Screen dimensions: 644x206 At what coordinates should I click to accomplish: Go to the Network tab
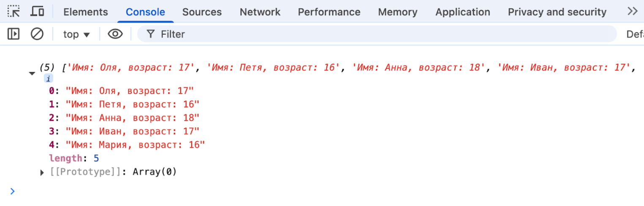point(260,12)
